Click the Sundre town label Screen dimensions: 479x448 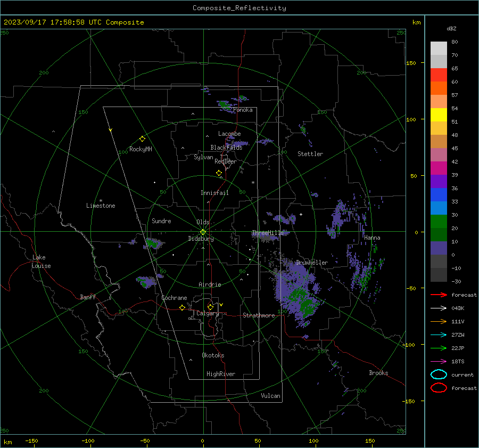(x=161, y=221)
